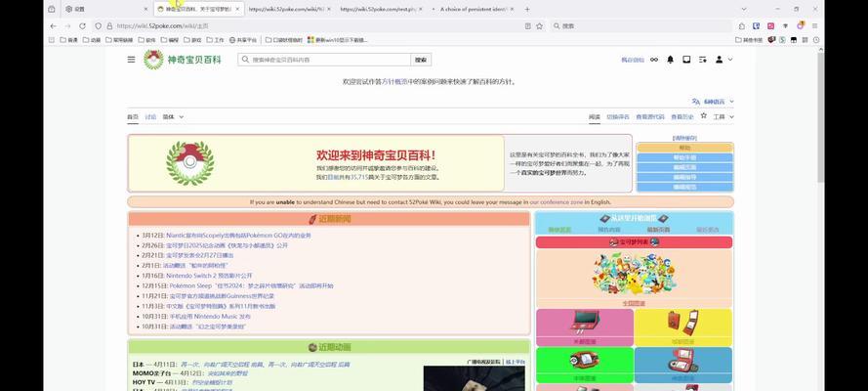Image resolution: width=868 pixels, height=391 pixels.
Task: Open the browser extensions icon in toolbar
Action: point(742,26)
